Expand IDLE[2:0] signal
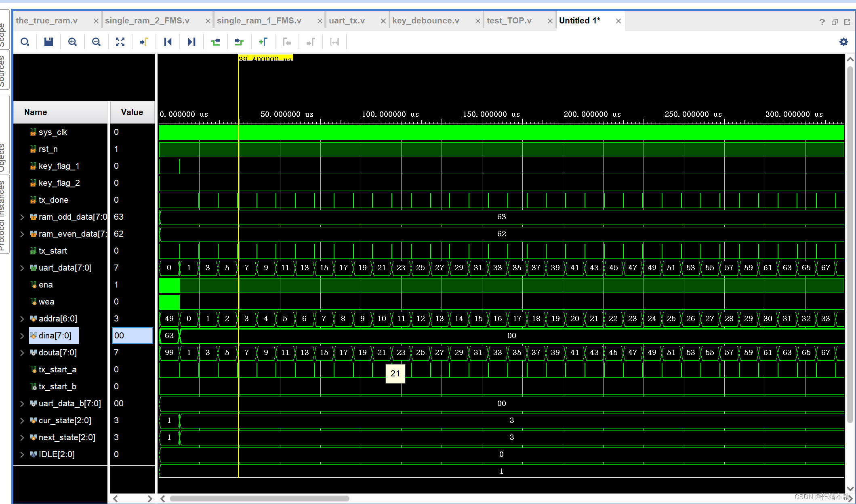This screenshot has height=504, width=856. pyautogui.click(x=22, y=454)
